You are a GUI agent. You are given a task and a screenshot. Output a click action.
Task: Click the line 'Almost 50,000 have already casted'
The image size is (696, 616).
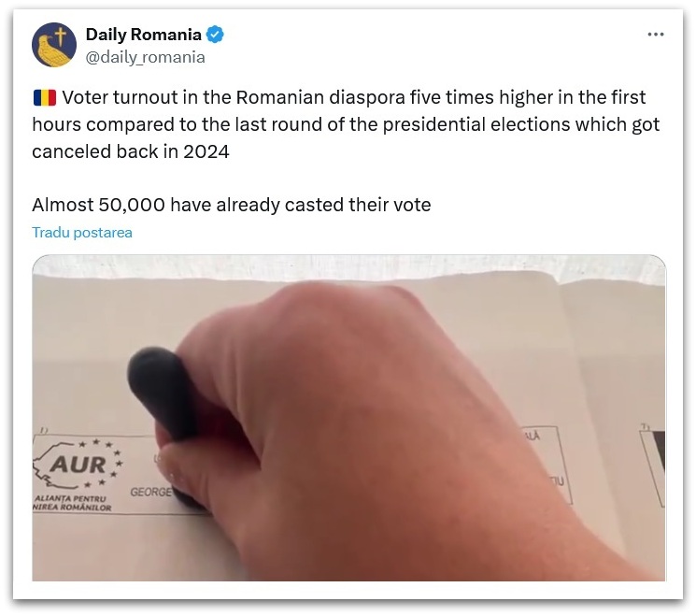(x=232, y=205)
